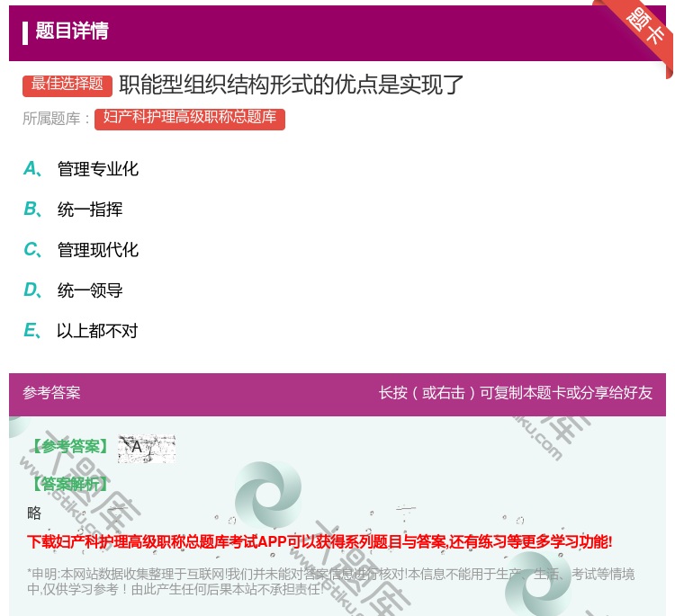Open the 妇产科护理高级职称总题库 link
Image resolution: width=675 pixels, height=616 pixels.
tap(189, 119)
